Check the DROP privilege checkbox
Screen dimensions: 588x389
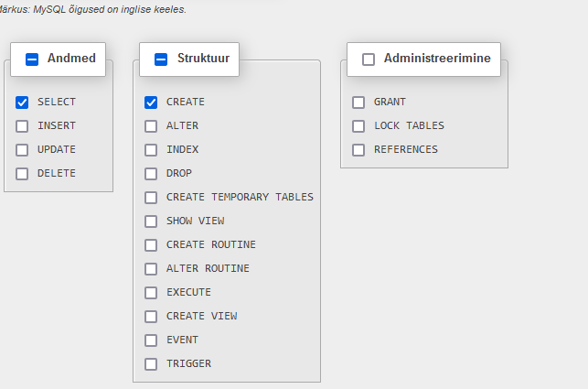click(151, 174)
